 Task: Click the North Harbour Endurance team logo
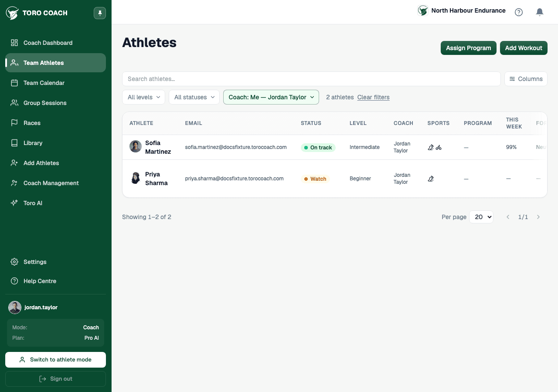(423, 10)
